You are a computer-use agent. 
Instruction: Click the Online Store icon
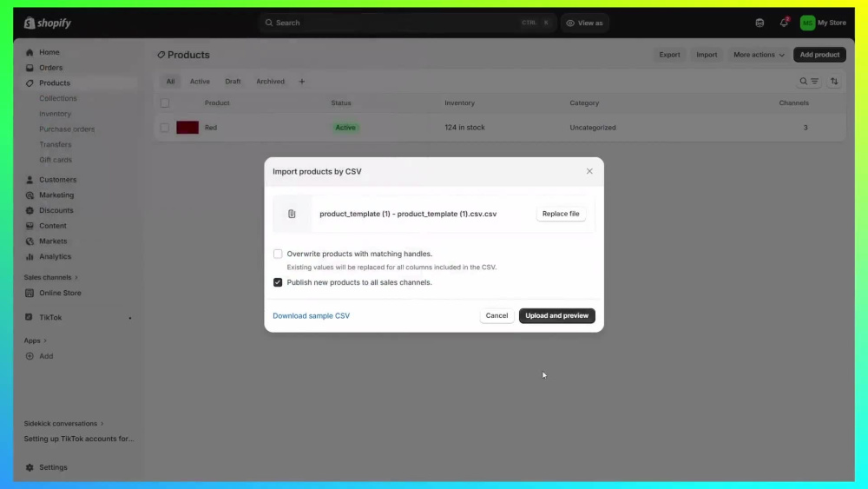[x=30, y=293]
